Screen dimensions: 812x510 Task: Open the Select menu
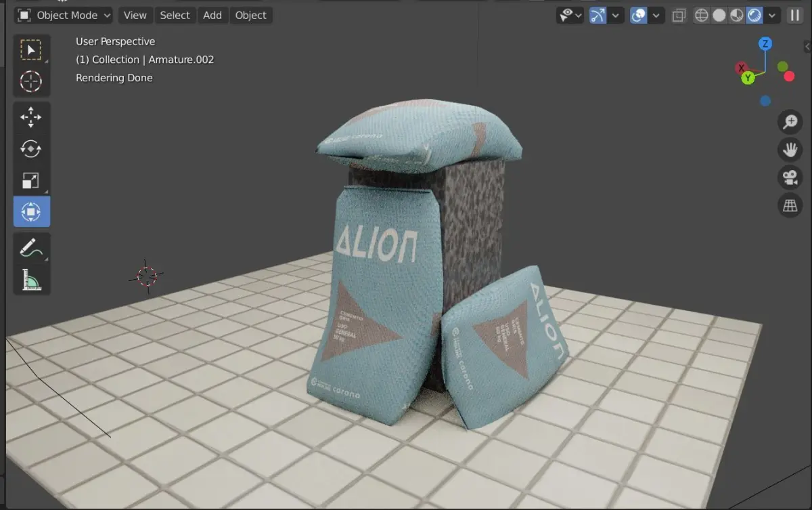pos(175,15)
